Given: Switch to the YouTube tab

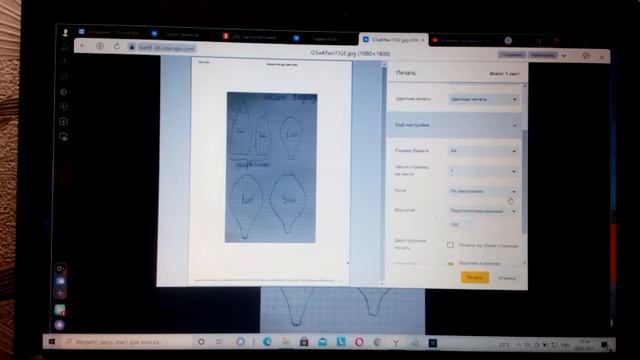Looking at the screenshot, I should click(461, 40).
